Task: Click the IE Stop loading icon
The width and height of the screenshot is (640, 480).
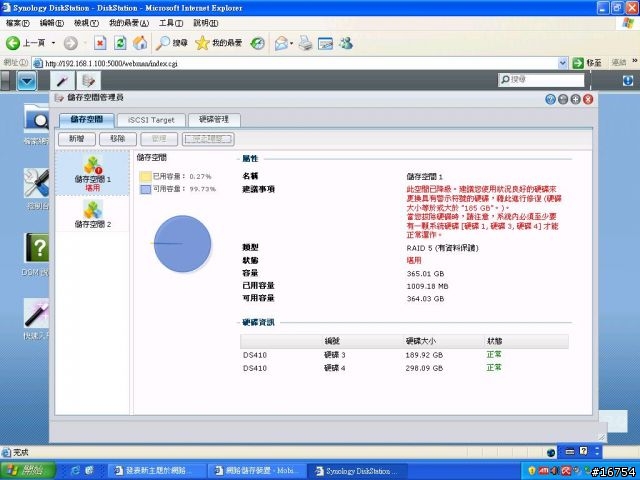Action: [100, 43]
